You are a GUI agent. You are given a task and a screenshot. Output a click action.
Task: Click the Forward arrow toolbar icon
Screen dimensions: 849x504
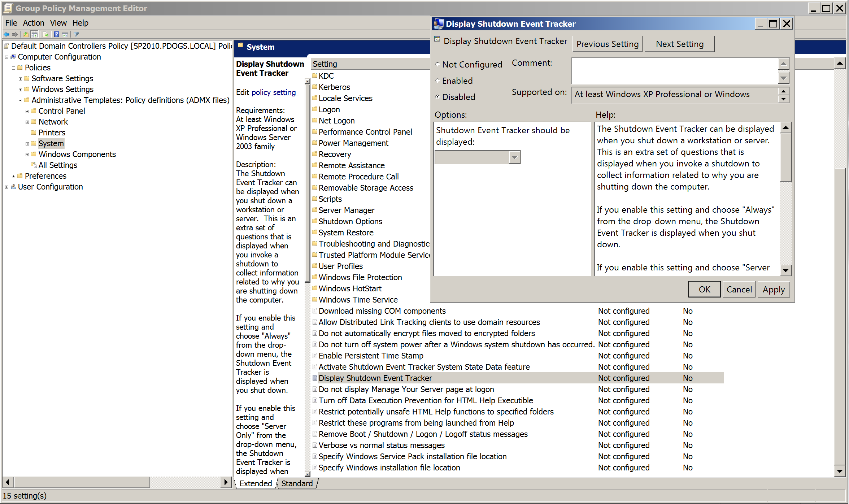tap(15, 35)
